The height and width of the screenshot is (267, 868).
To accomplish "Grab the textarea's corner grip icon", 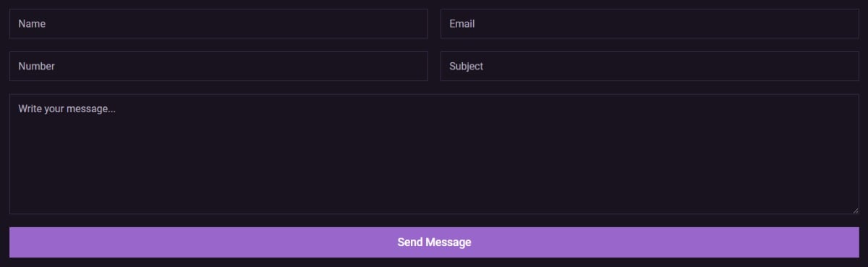I will click(x=855, y=210).
